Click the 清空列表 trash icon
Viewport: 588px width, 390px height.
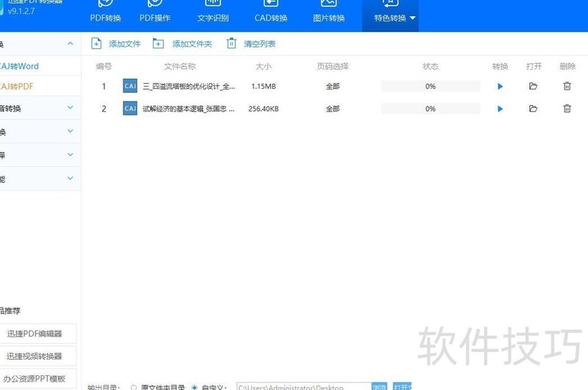(232, 43)
